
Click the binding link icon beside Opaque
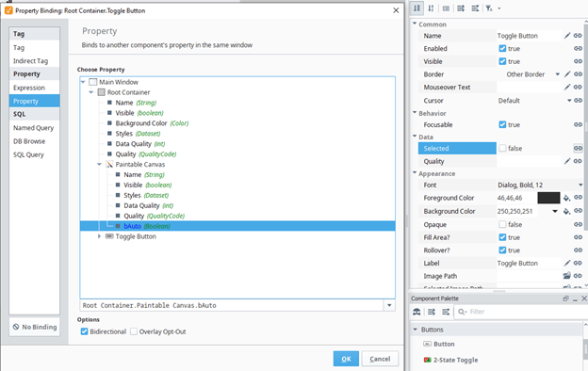point(578,224)
